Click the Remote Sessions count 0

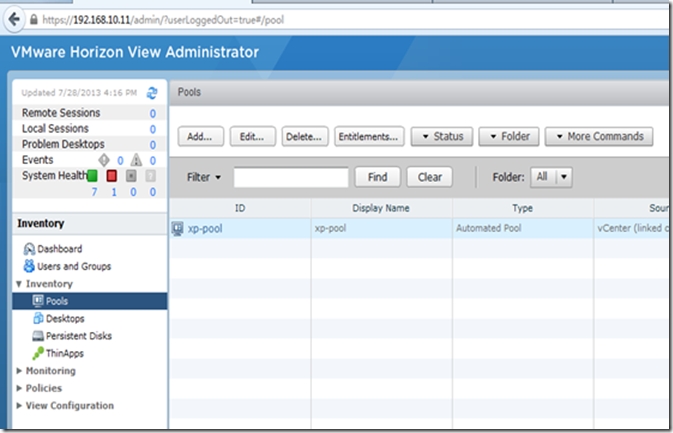pos(153,113)
